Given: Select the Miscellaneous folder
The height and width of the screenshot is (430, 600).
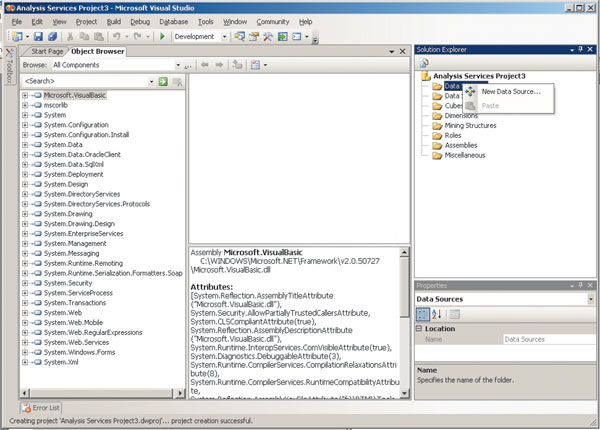Looking at the screenshot, I should tap(465, 155).
